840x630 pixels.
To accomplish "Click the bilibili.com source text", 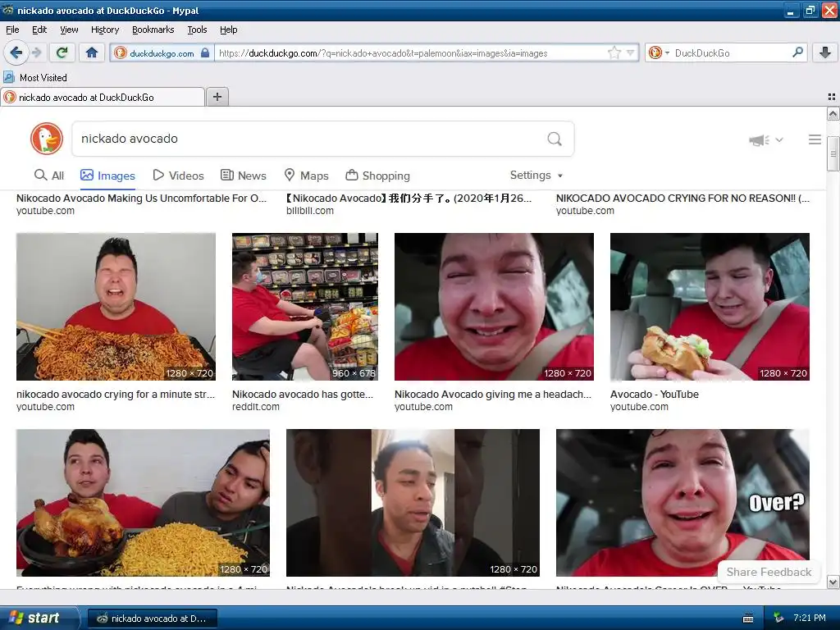I will 309,211.
